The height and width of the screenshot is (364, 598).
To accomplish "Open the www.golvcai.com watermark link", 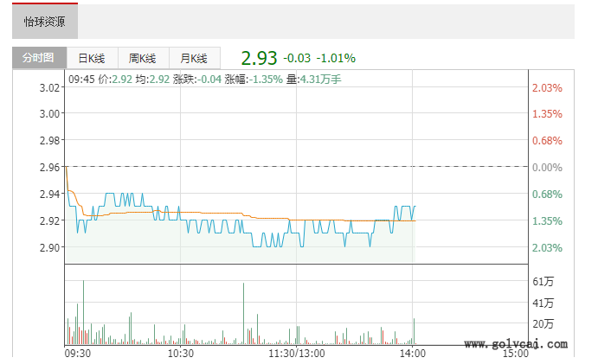I will pyautogui.click(x=516, y=344).
